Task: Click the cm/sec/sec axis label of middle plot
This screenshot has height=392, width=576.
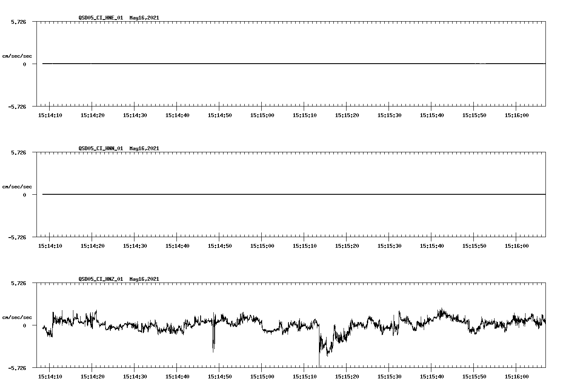Action: pyautogui.click(x=17, y=186)
